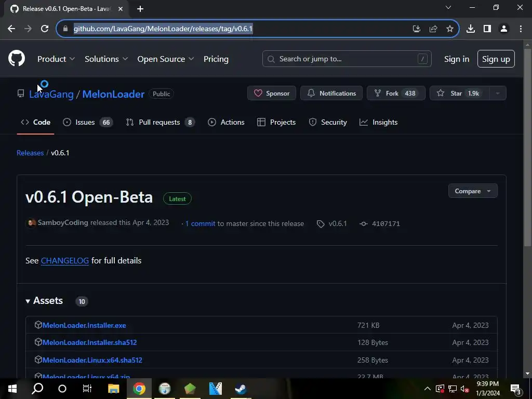Bookmark this page with star icon
The width and height of the screenshot is (532, 399).
tap(449, 29)
